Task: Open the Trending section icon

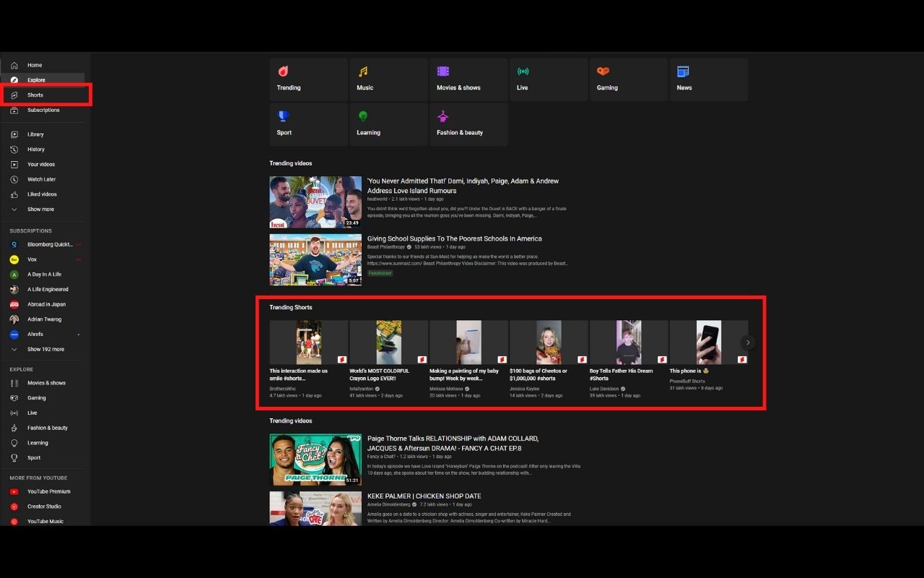Action: pos(282,72)
